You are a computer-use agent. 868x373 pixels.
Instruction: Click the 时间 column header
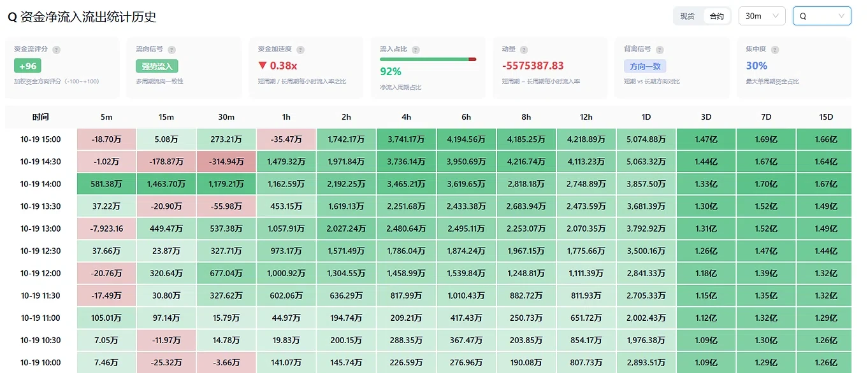(x=41, y=117)
